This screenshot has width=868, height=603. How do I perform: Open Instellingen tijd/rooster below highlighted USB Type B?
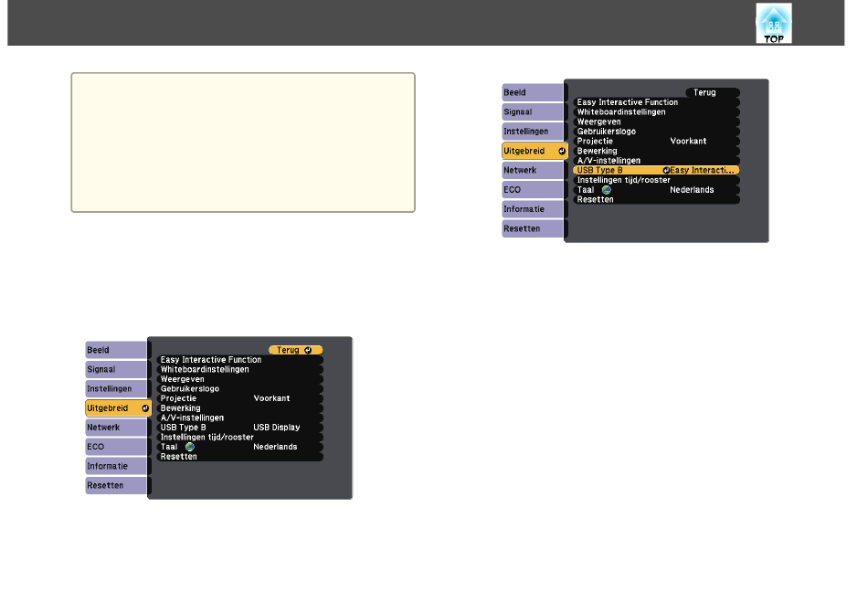point(655,180)
